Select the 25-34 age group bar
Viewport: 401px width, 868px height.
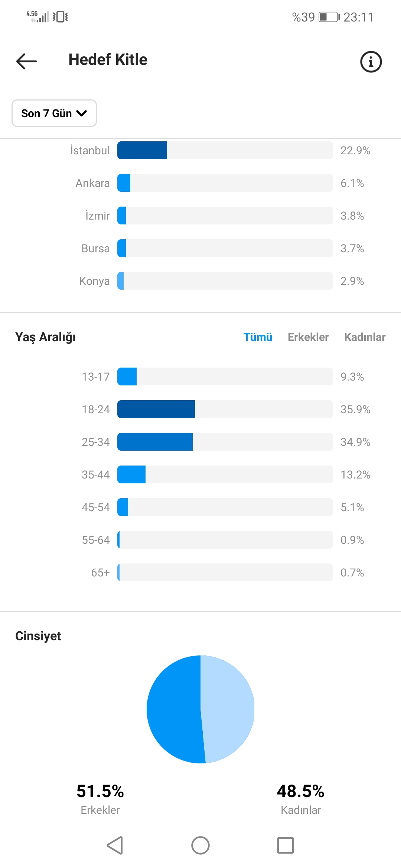coord(225,442)
